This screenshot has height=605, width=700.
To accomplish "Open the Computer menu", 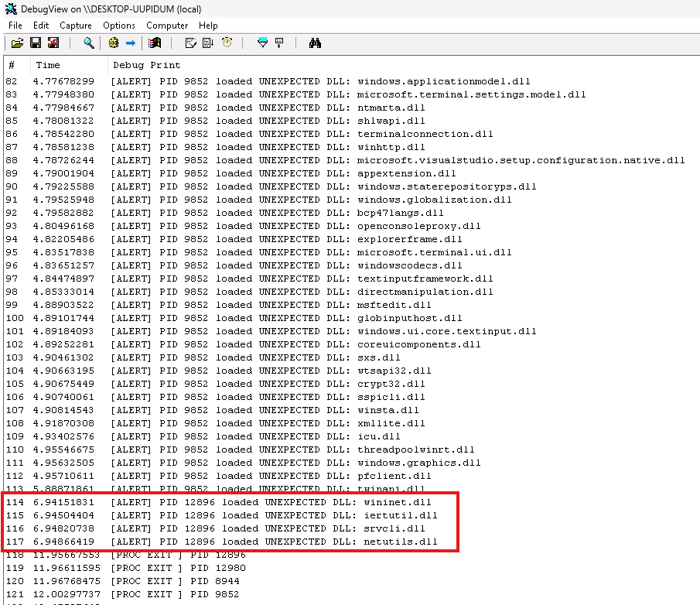I will point(167,26).
